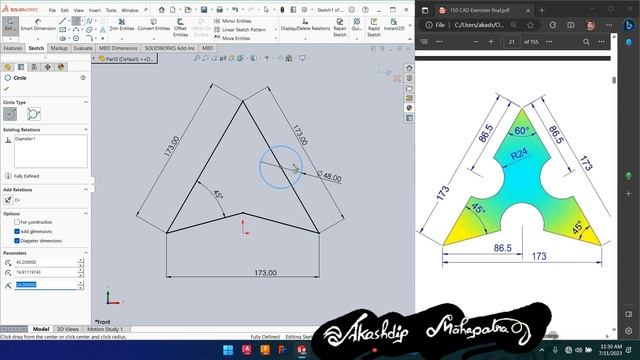Viewport: 640px width, 360px height.
Task: Click the SolidWorks Save icon
Action: tap(204, 9)
